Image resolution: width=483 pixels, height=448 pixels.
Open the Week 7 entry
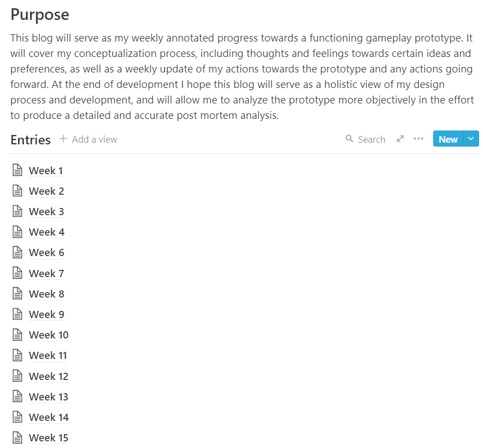pyautogui.click(x=46, y=273)
